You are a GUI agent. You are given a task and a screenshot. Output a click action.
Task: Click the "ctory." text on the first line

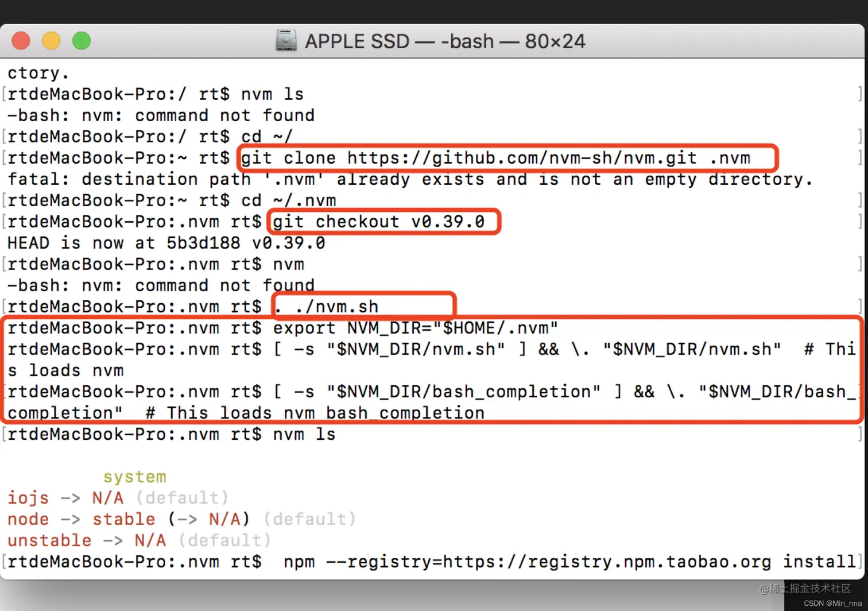click(38, 74)
